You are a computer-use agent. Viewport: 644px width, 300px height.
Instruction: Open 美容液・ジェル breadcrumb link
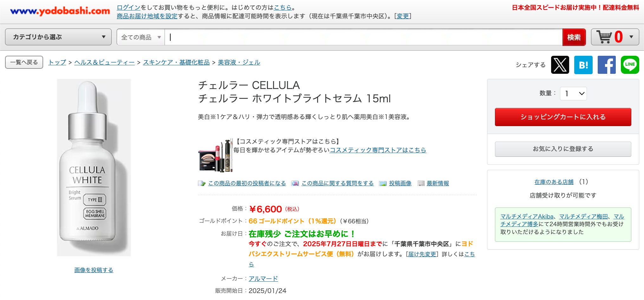pos(239,62)
